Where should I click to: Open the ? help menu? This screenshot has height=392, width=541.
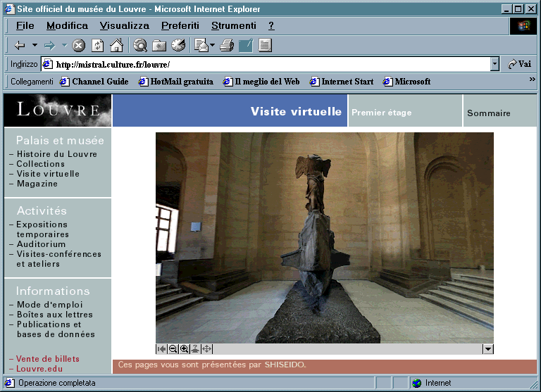271,25
